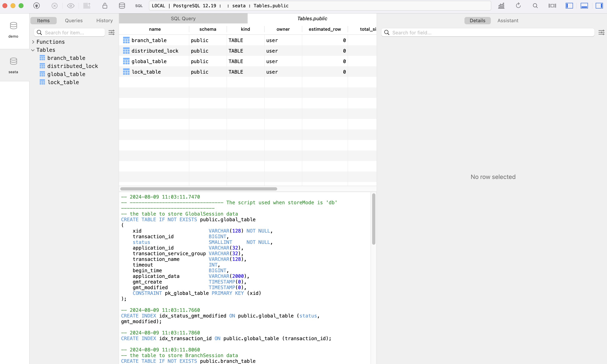Open the database selector cylinder icon
This screenshot has height=364, width=607.
pyautogui.click(x=122, y=6)
